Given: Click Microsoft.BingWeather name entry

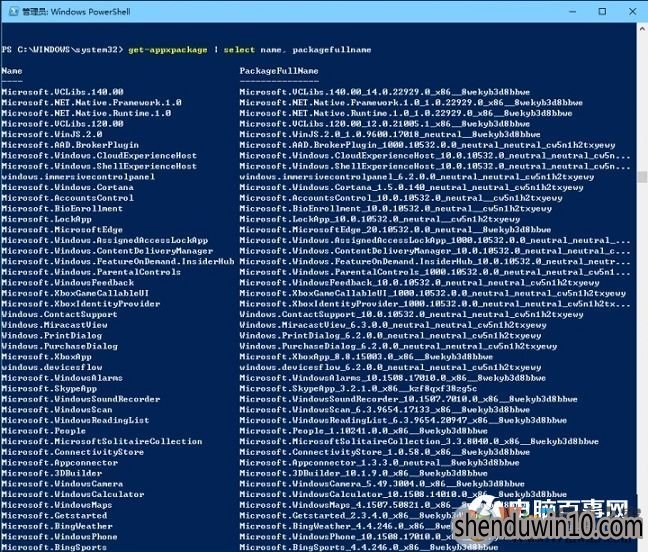Looking at the screenshot, I should click(x=57, y=526).
